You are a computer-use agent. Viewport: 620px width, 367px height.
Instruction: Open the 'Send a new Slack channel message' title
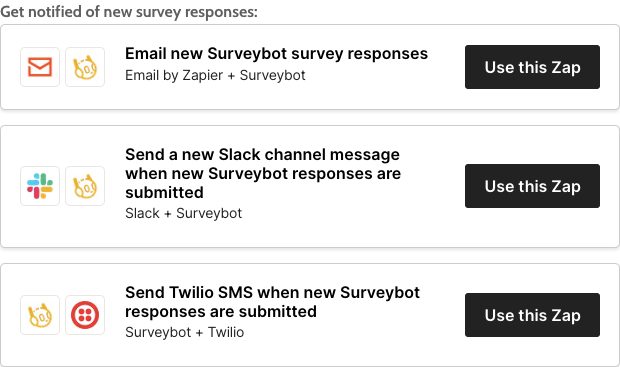tap(263, 174)
